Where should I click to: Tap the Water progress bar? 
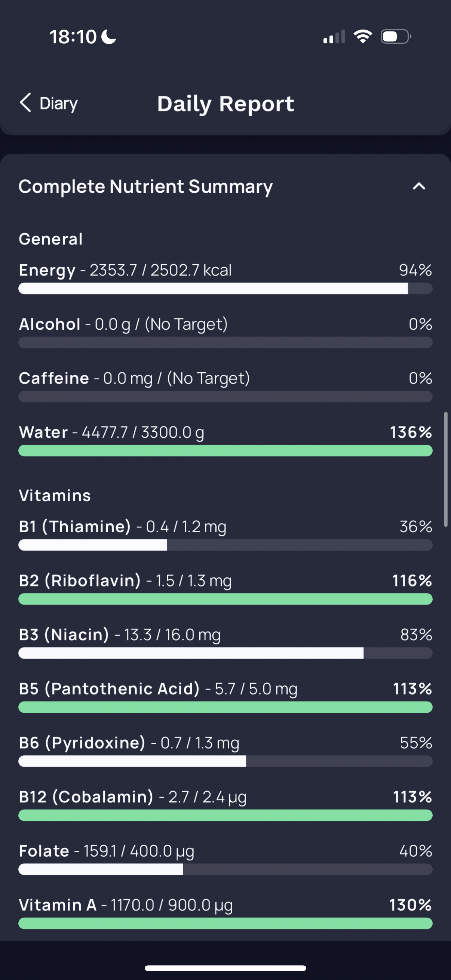pos(225,451)
